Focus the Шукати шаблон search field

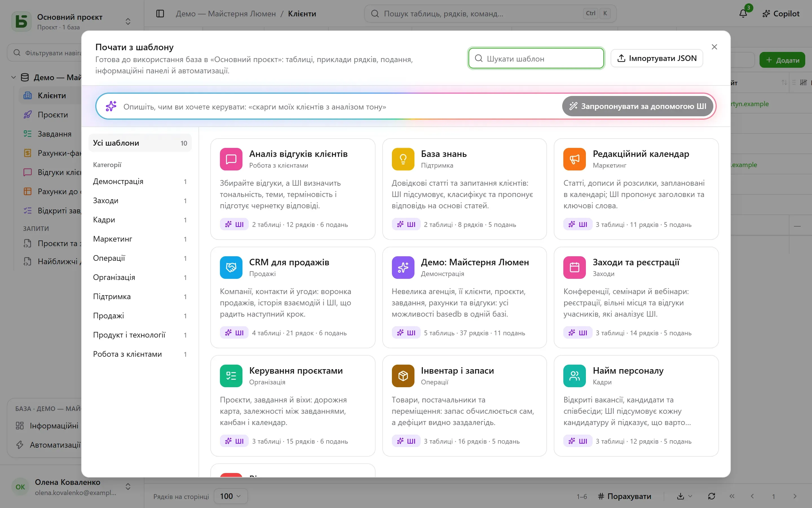[x=536, y=58]
